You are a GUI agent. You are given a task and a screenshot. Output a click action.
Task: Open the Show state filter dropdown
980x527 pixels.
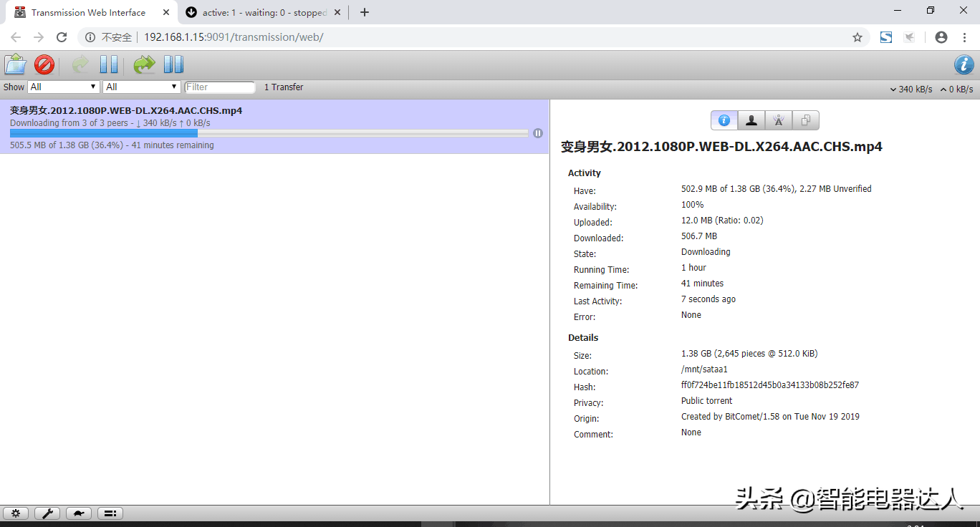[63, 87]
